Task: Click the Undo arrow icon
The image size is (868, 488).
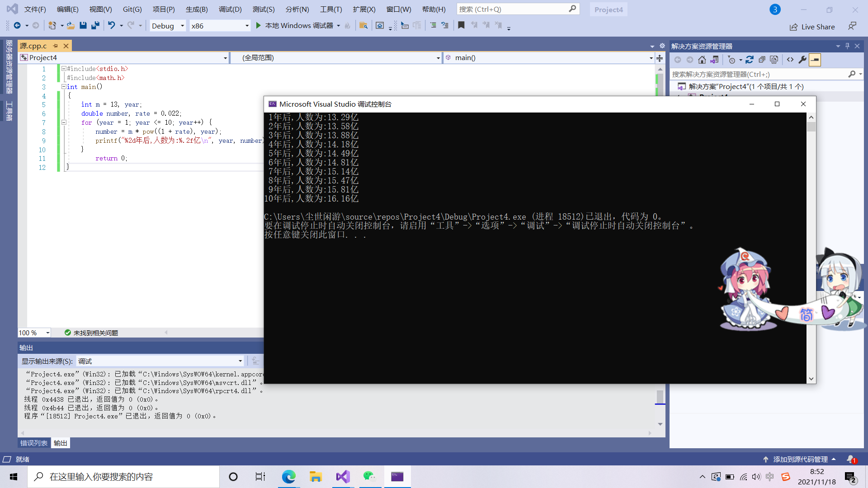Action: tap(111, 26)
